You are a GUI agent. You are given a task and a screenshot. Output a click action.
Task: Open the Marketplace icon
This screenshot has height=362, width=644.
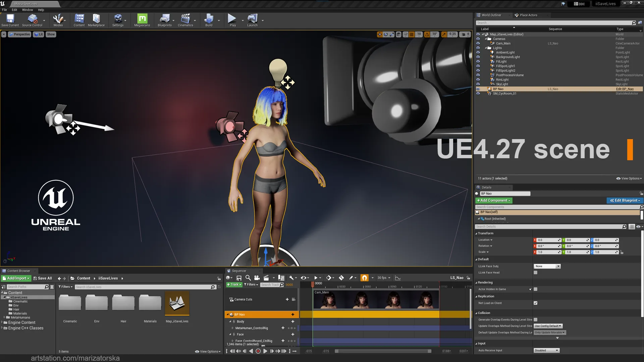[x=96, y=20]
